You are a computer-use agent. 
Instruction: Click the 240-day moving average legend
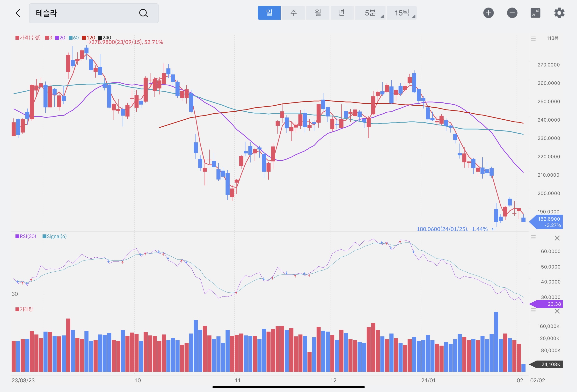point(104,38)
